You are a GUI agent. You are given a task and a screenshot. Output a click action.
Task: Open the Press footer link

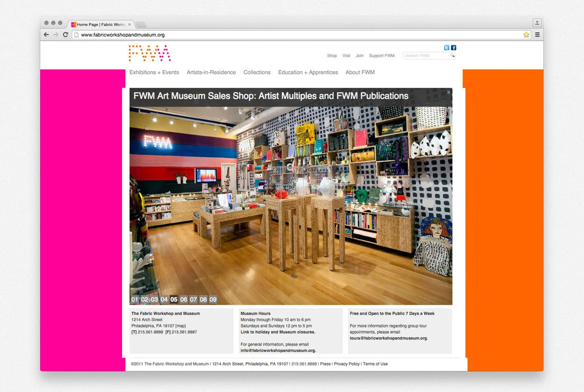tap(325, 364)
